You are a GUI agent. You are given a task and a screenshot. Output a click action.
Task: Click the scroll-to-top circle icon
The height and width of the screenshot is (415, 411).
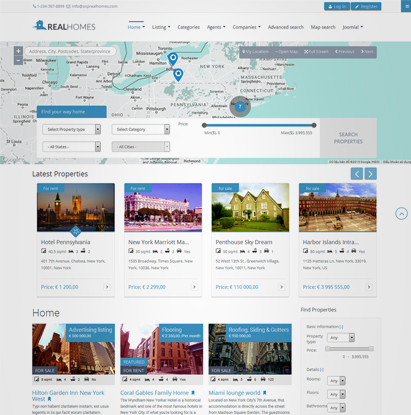pos(401,213)
